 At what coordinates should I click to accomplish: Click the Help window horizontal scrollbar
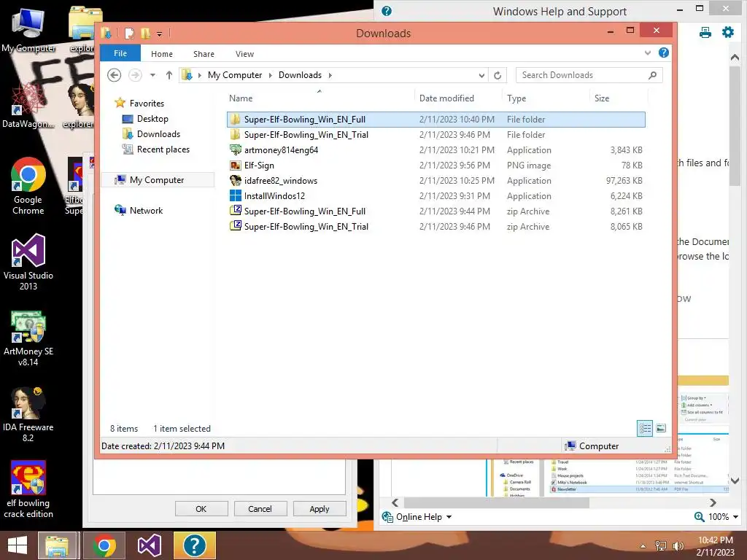[496, 502]
